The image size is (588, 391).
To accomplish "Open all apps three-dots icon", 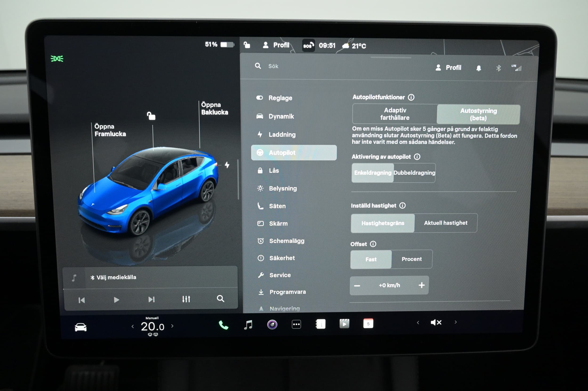I will (296, 324).
